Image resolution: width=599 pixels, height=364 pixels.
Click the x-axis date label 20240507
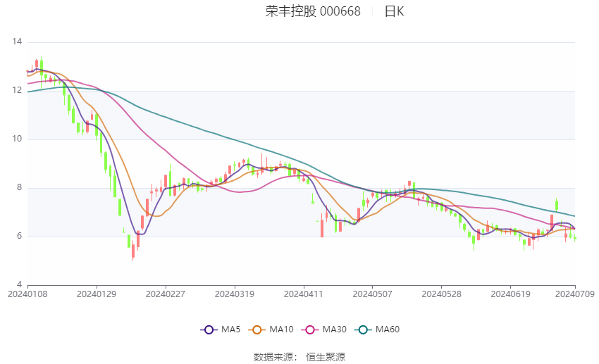pos(373,294)
